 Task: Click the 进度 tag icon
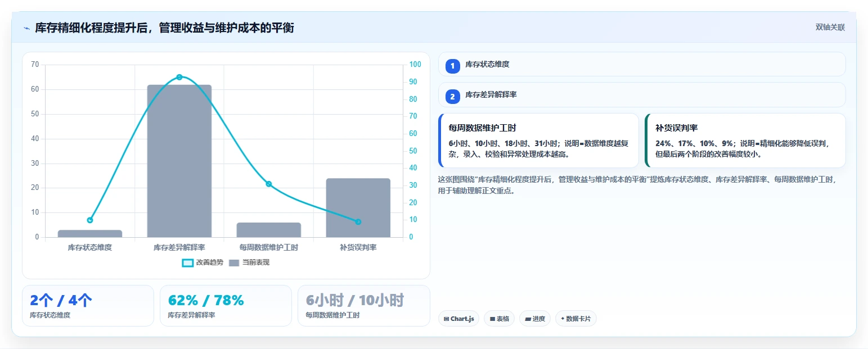tap(528, 319)
